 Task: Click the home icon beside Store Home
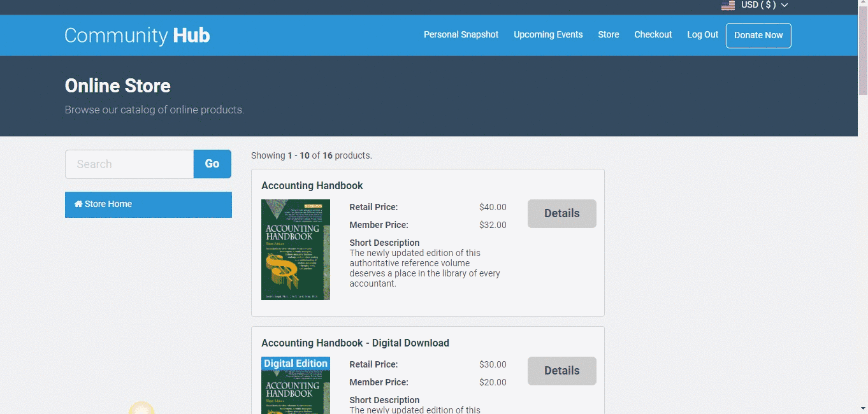pos(78,204)
